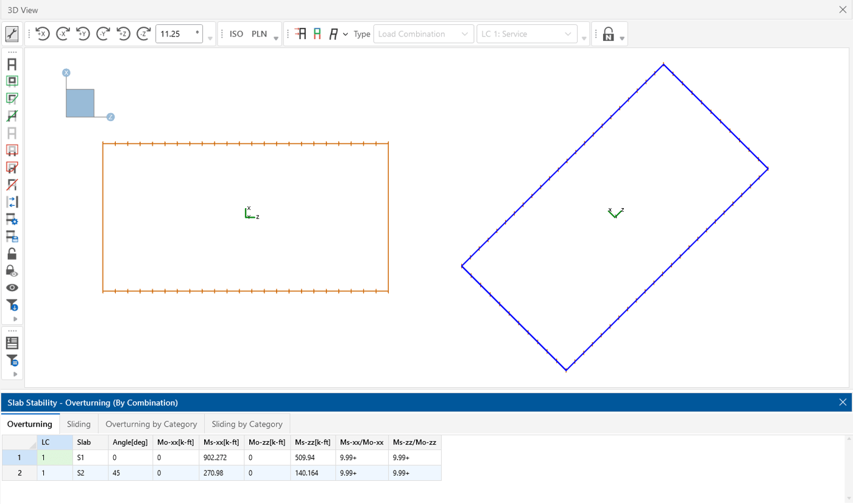Expand the loads display chevron on toolbar

(345, 34)
